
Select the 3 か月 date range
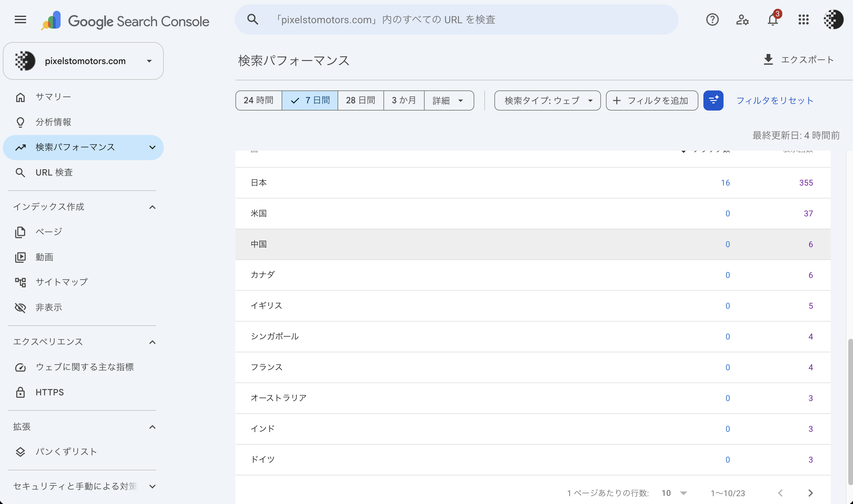click(x=404, y=100)
